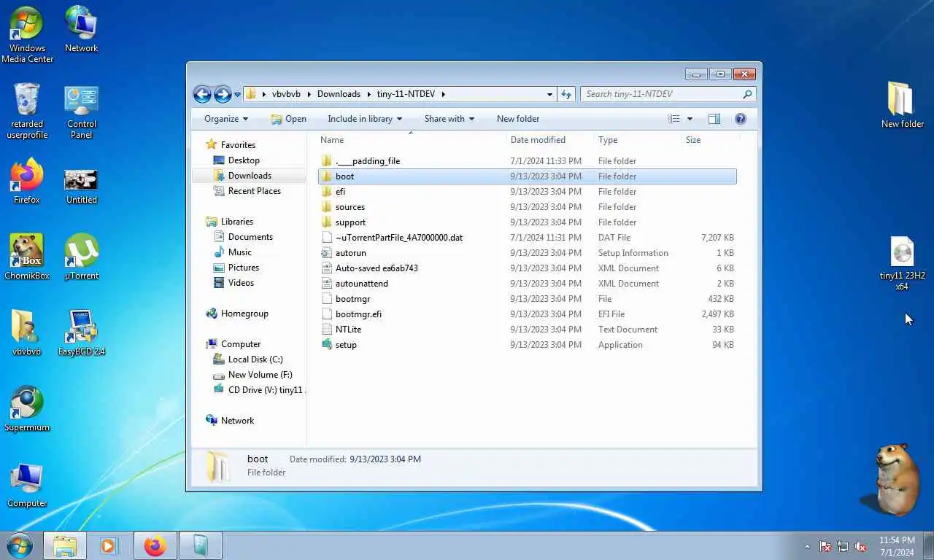Open Libraries in the navigation pane
The image size is (934, 560).
[x=237, y=222]
